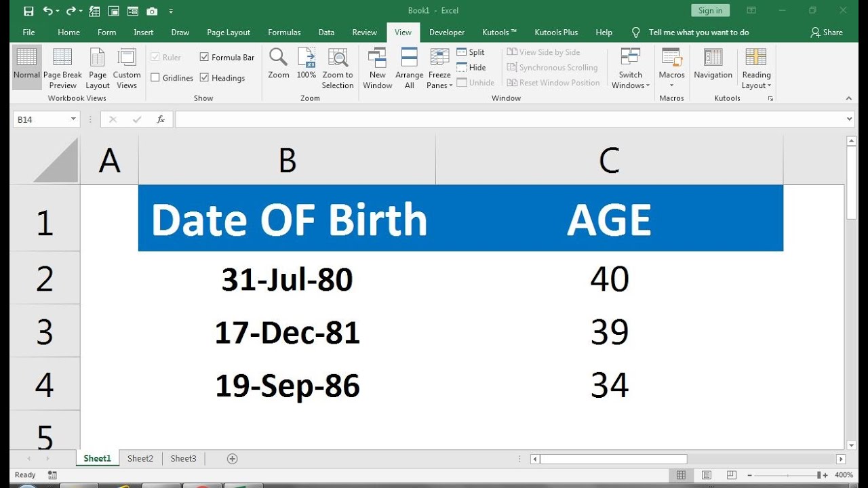Open the Redo history dropdown arrow
868x488 pixels.
(x=81, y=12)
